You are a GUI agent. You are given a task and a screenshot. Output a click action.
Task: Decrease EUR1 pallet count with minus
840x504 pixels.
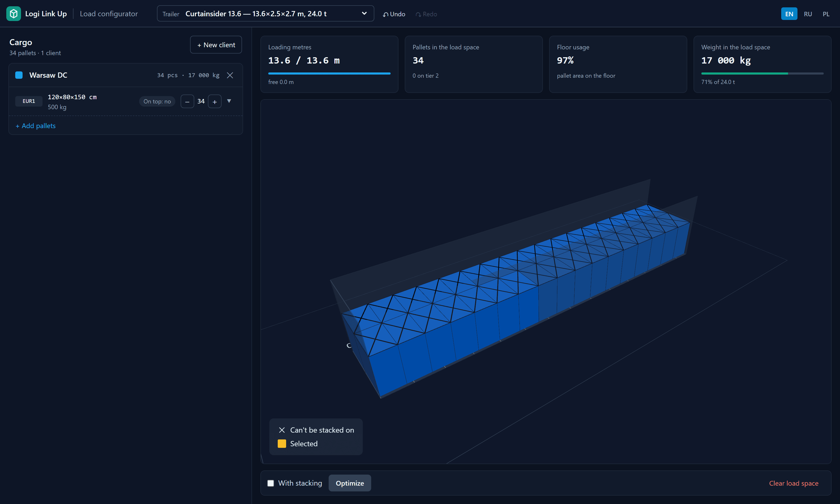click(187, 101)
